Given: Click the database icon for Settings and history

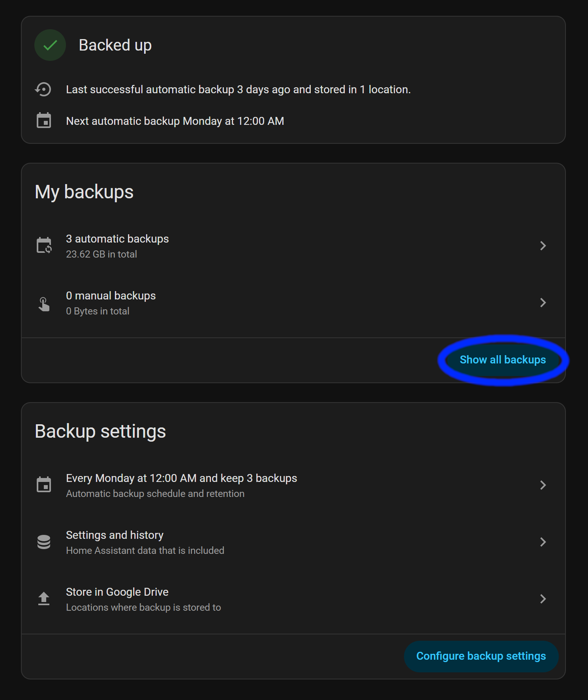Looking at the screenshot, I should tap(44, 542).
